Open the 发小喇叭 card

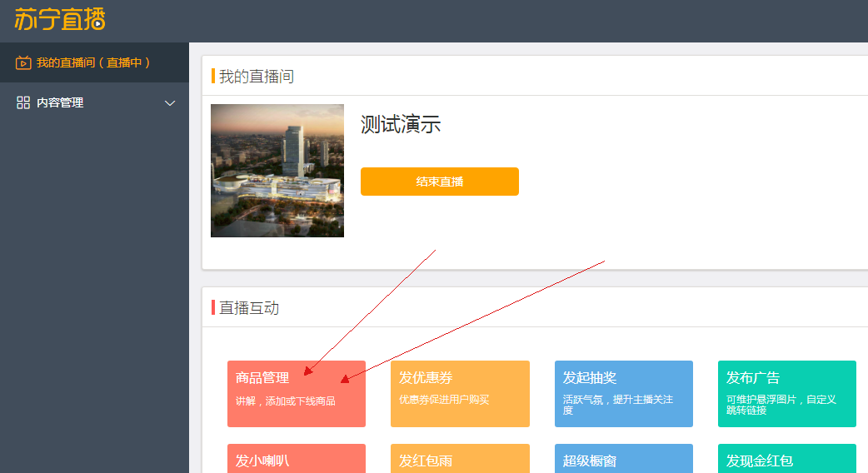(x=297, y=459)
